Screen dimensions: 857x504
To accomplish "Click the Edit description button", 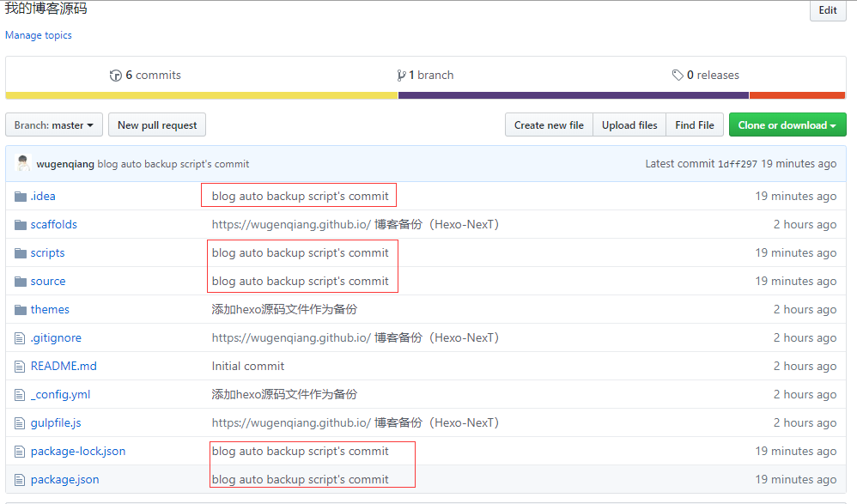I will click(828, 10).
